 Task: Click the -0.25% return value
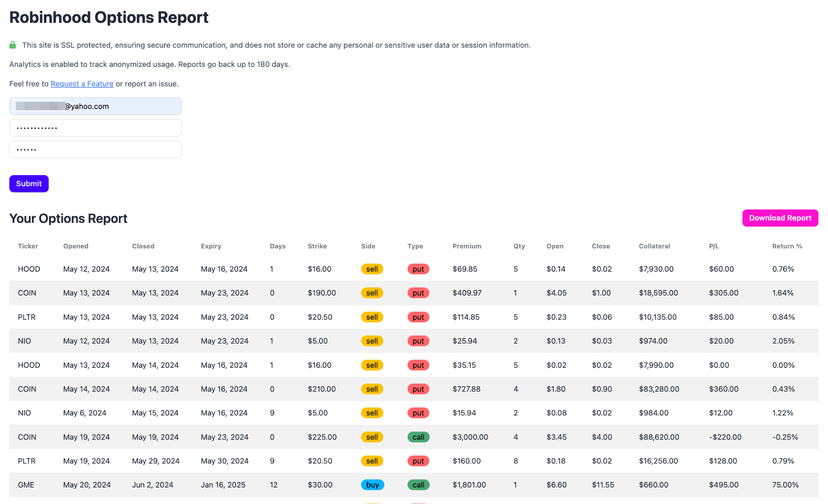tap(785, 437)
